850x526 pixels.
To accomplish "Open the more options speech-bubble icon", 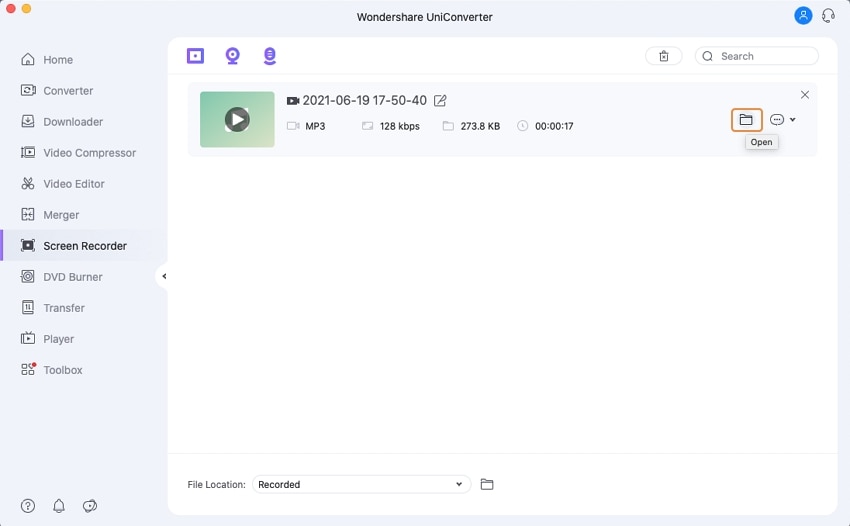I will [777, 119].
